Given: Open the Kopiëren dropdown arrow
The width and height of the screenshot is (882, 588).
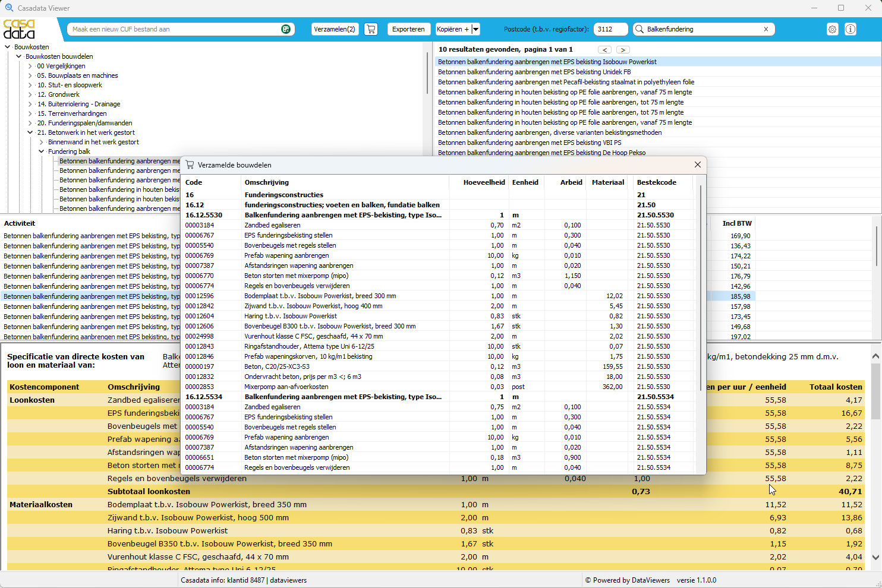Looking at the screenshot, I should pyautogui.click(x=475, y=29).
